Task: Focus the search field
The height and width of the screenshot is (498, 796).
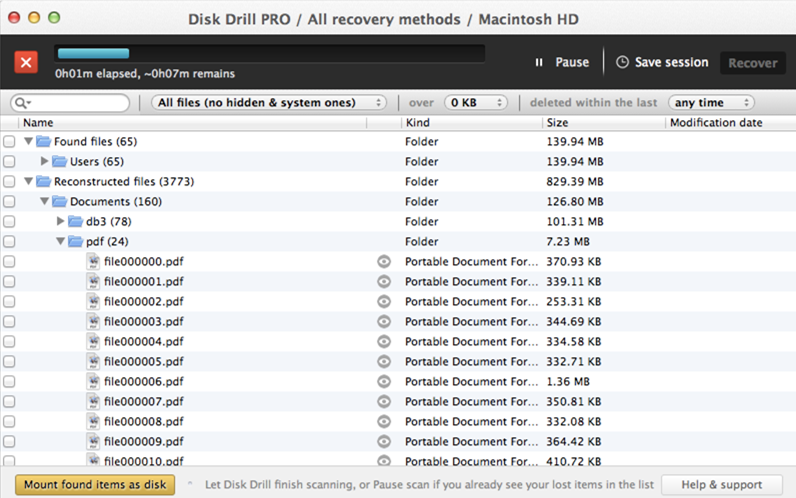Action: point(70,103)
